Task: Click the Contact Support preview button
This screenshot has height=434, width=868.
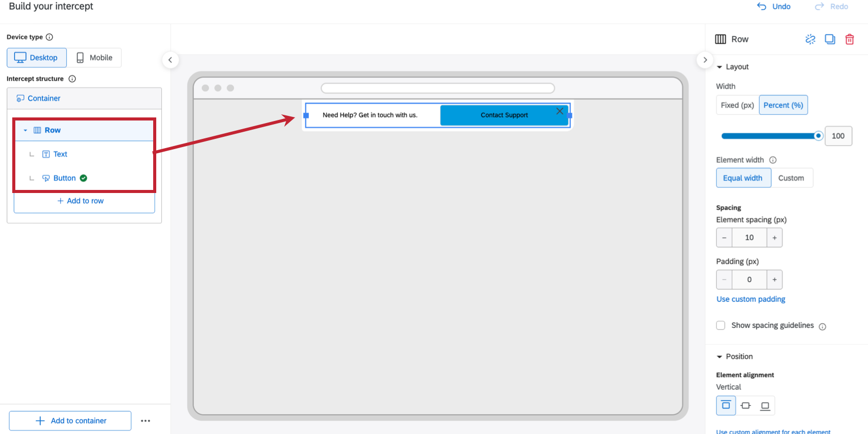Action: coord(504,115)
